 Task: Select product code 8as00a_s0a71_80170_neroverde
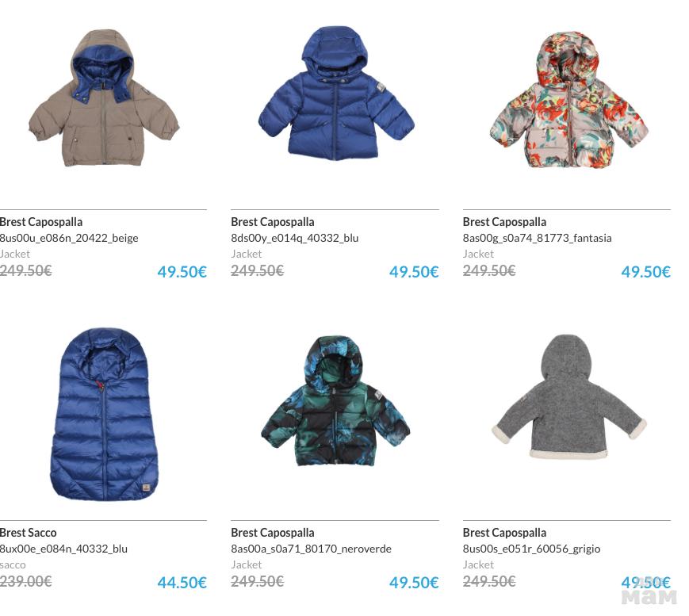(311, 549)
